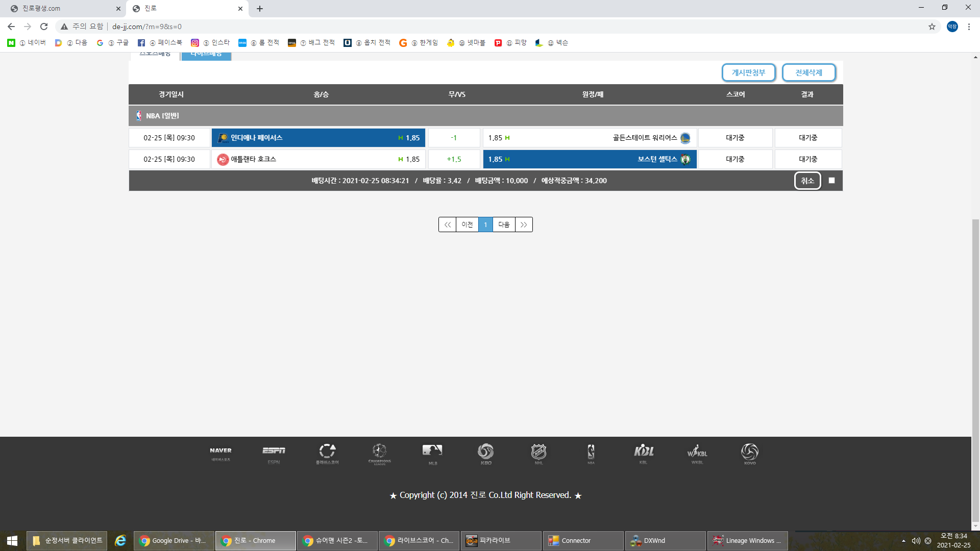Image resolution: width=980 pixels, height=551 pixels.
Task: Show hidden system tray icons
Action: click(903, 541)
